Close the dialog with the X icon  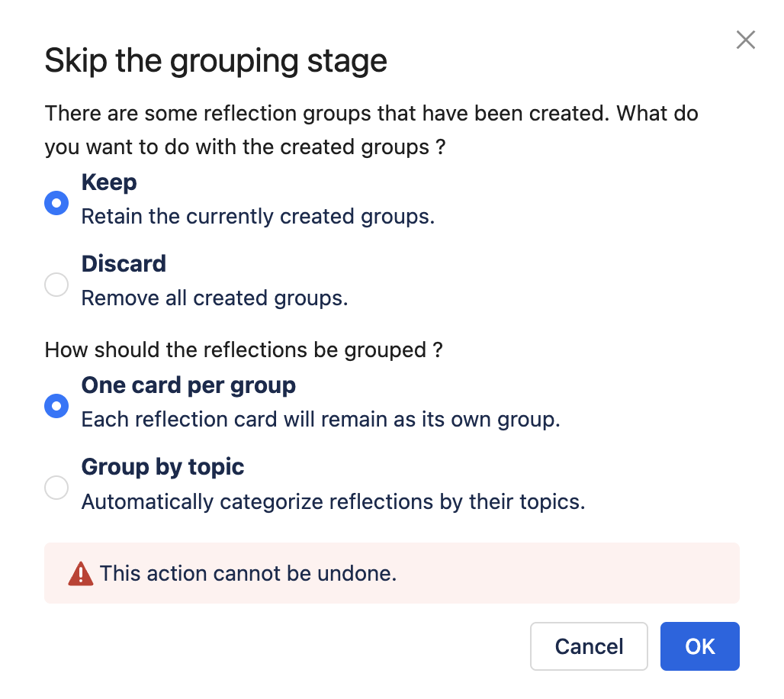pyautogui.click(x=745, y=40)
